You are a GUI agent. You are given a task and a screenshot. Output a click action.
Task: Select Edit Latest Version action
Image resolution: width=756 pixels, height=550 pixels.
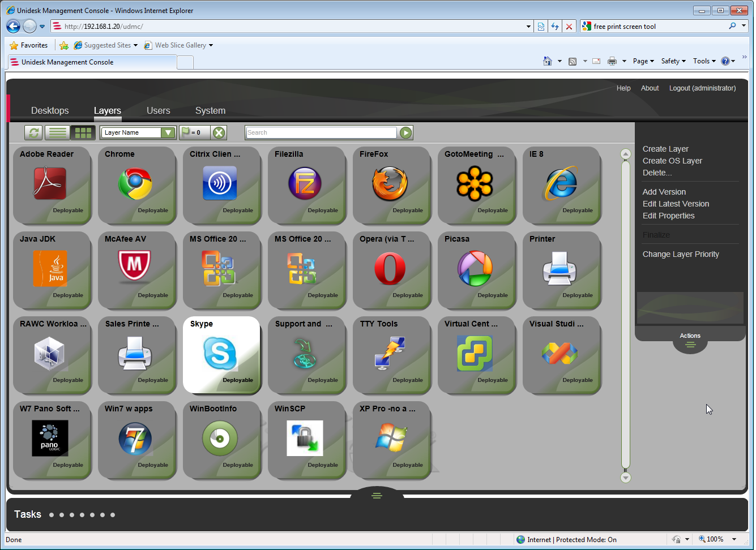pos(676,204)
